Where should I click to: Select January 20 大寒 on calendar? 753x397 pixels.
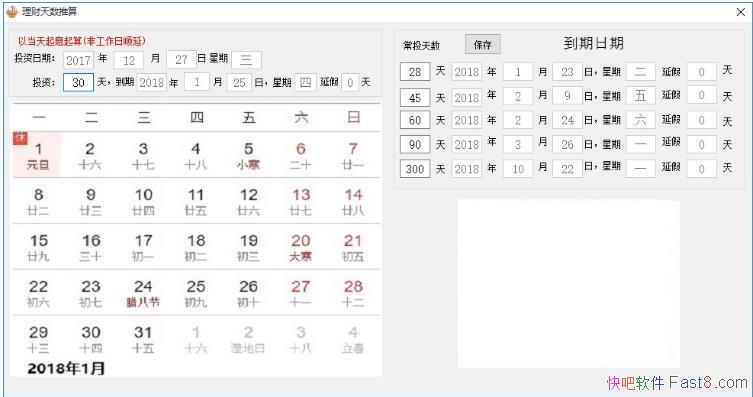(x=301, y=247)
